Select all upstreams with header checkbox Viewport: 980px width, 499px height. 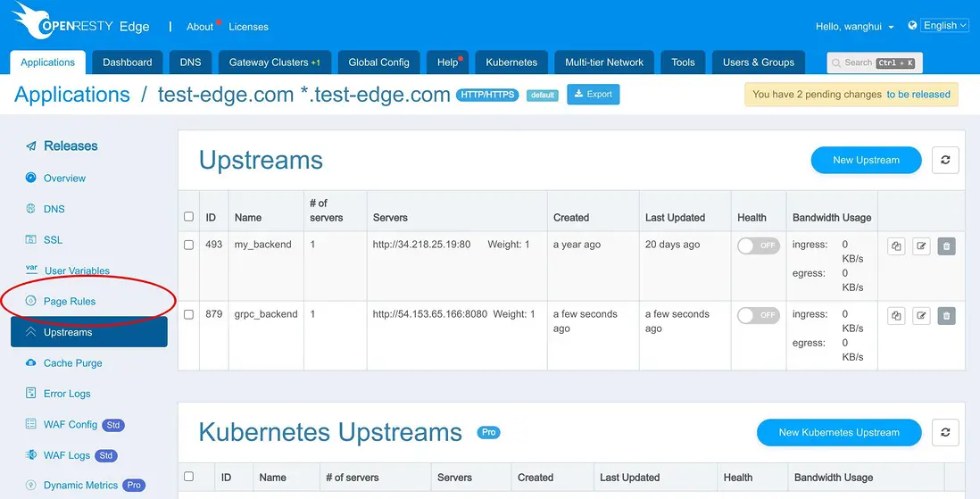coord(188,217)
